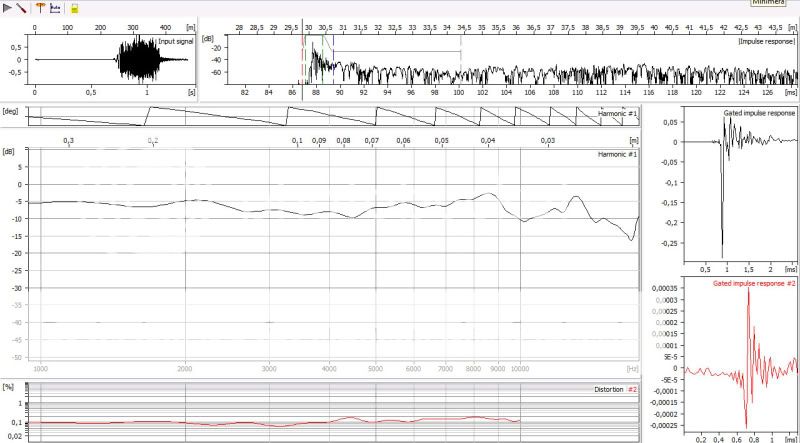
Task: Click the Impulse response plot label
Action: coord(766,42)
